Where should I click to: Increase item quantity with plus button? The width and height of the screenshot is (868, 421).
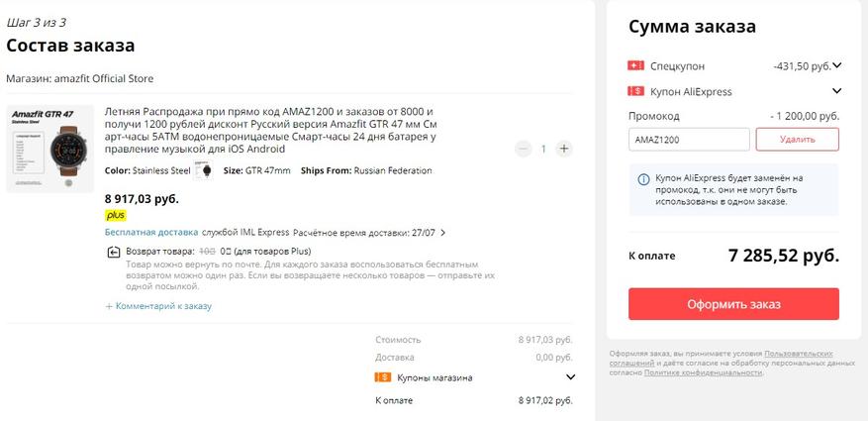tap(563, 149)
